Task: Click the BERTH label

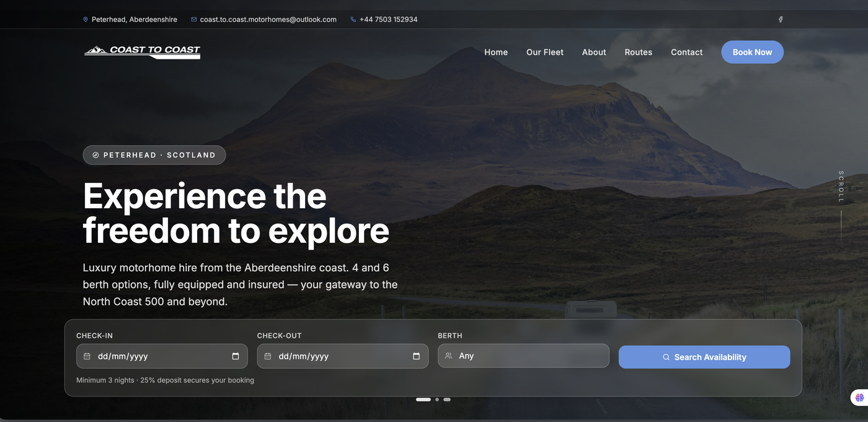Action: coord(450,336)
